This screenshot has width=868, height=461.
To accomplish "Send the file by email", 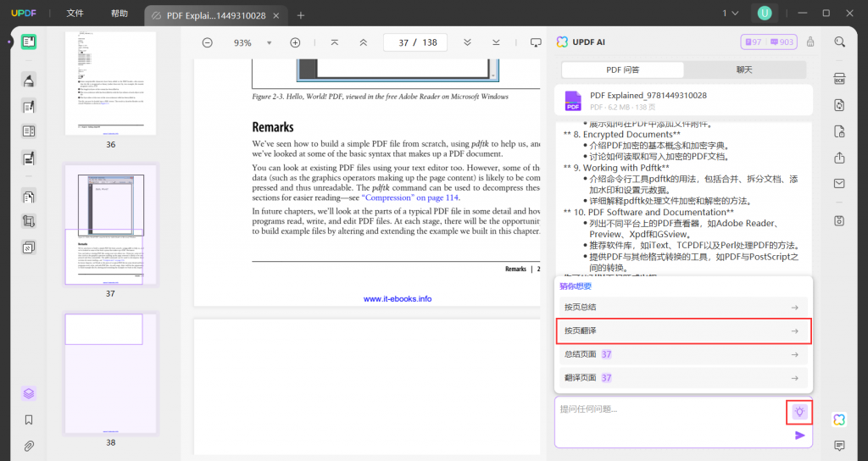I will pos(840,183).
